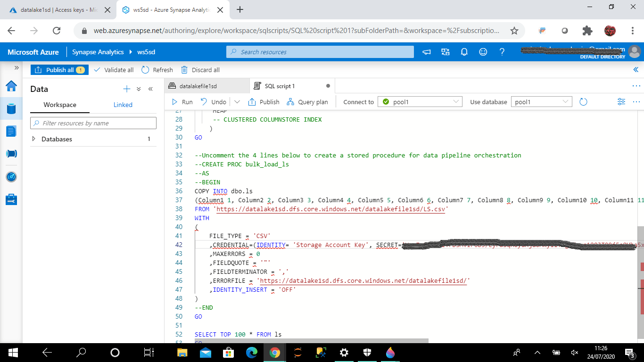Click the Filter resources by name field
The image size is (644, 362).
[93, 123]
